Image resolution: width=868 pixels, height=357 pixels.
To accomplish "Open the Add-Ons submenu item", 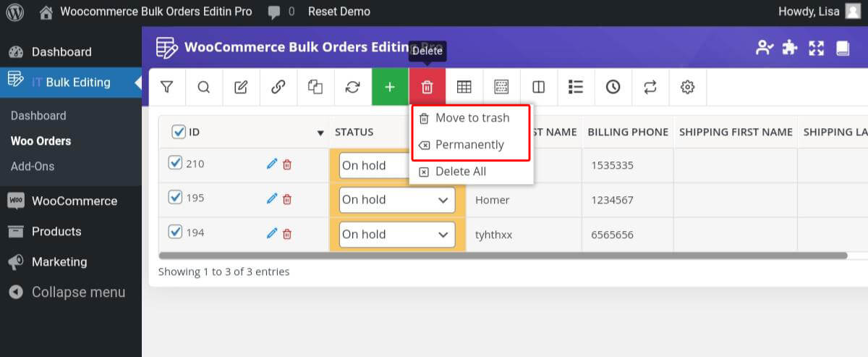I will (33, 167).
